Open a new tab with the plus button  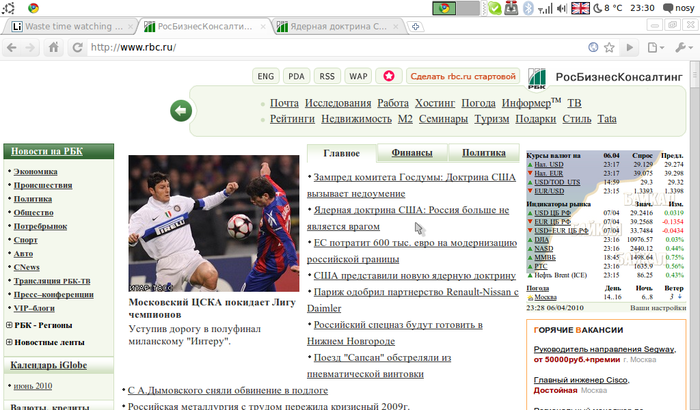click(415, 27)
